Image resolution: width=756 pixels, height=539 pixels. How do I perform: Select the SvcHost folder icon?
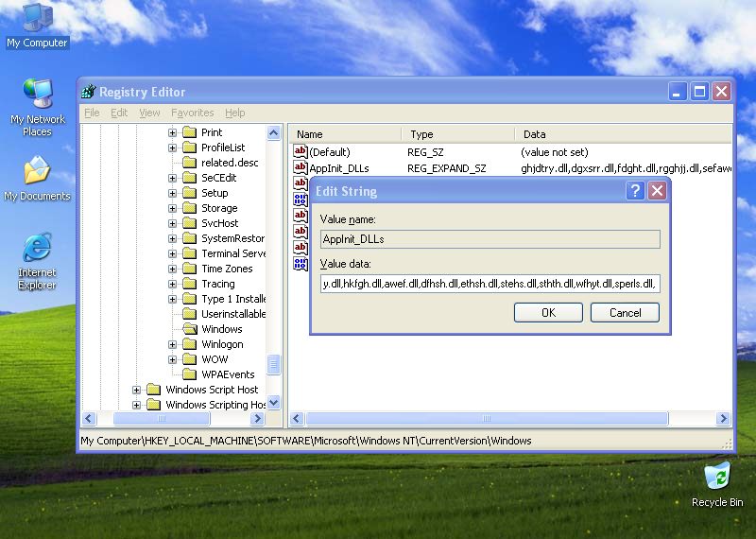pyautogui.click(x=190, y=223)
